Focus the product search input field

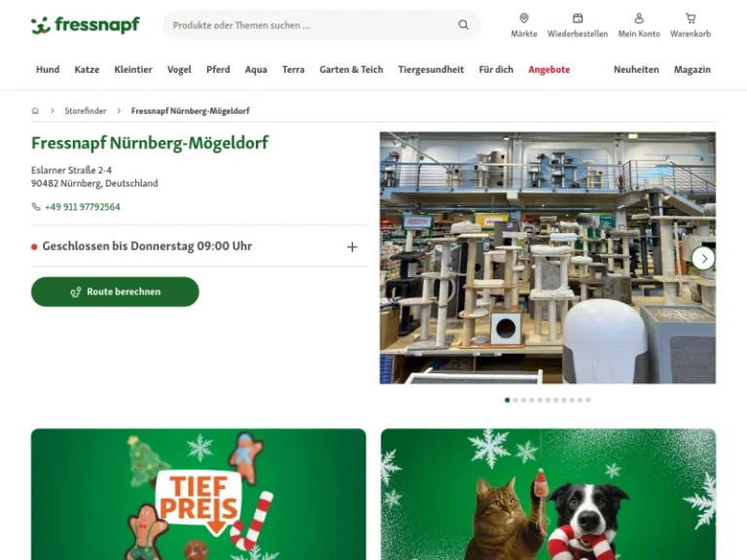(x=312, y=25)
